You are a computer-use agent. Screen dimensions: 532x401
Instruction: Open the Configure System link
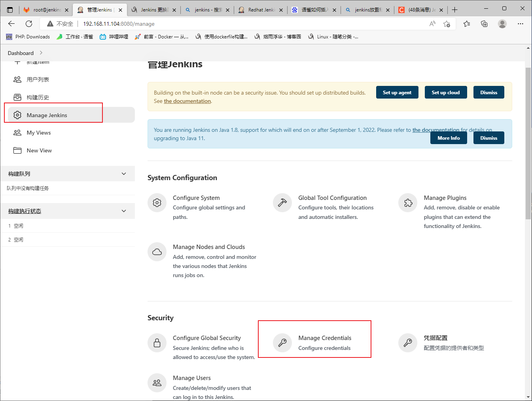tap(196, 198)
